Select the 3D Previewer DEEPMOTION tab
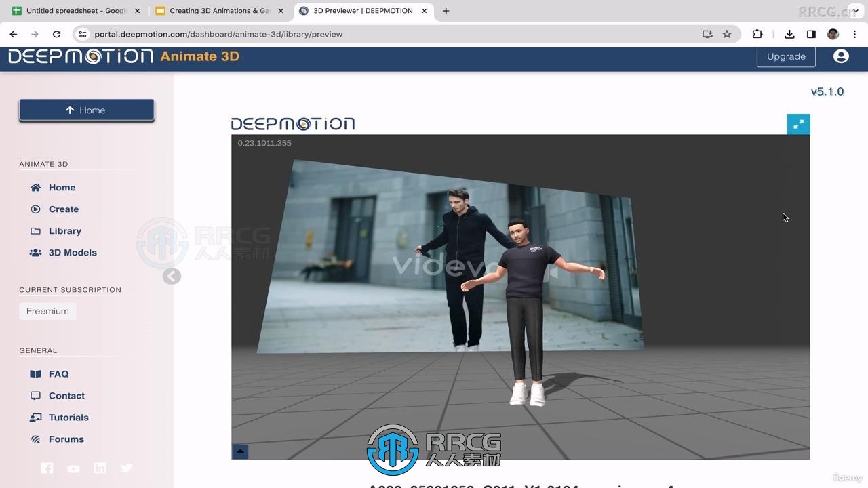868x488 pixels. [x=363, y=11]
